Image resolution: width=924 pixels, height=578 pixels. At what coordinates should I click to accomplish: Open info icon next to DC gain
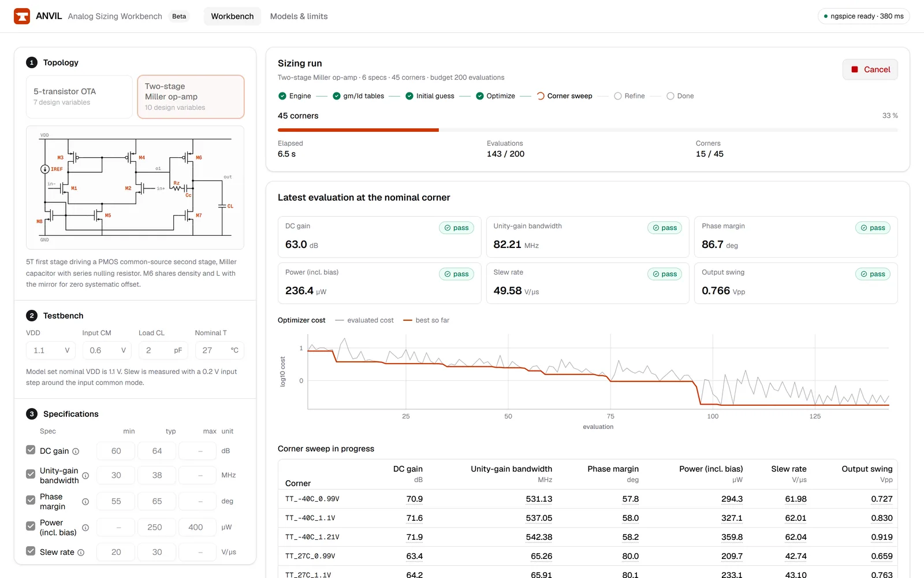(76, 451)
